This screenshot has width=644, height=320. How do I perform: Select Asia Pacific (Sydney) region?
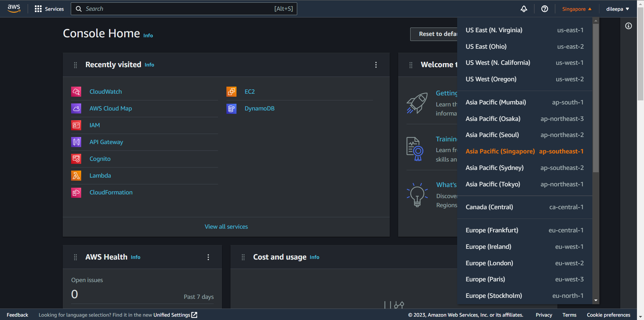pos(525,168)
